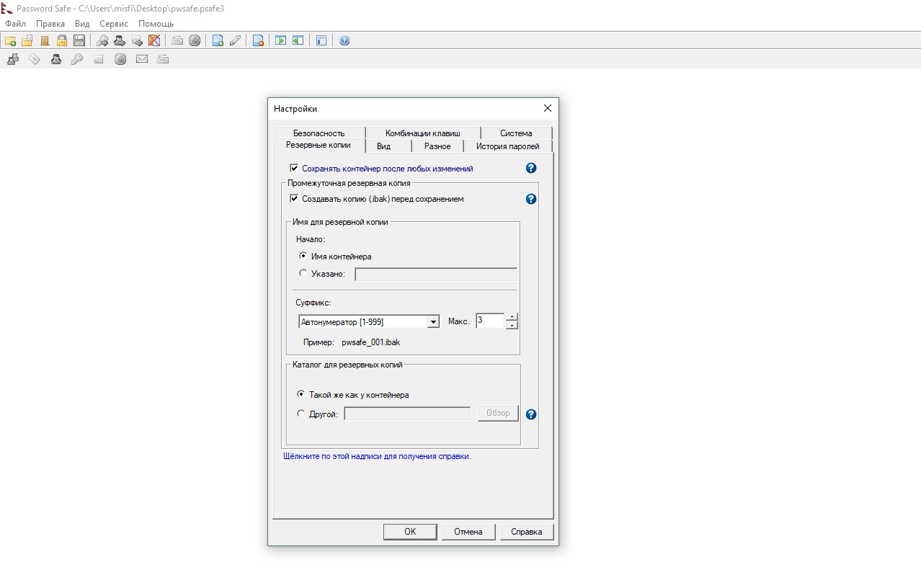Open the Сервис menu

coord(114,24)
